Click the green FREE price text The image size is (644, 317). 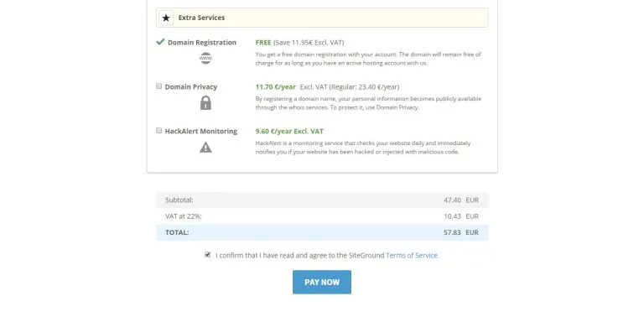[x=263, y=42]
